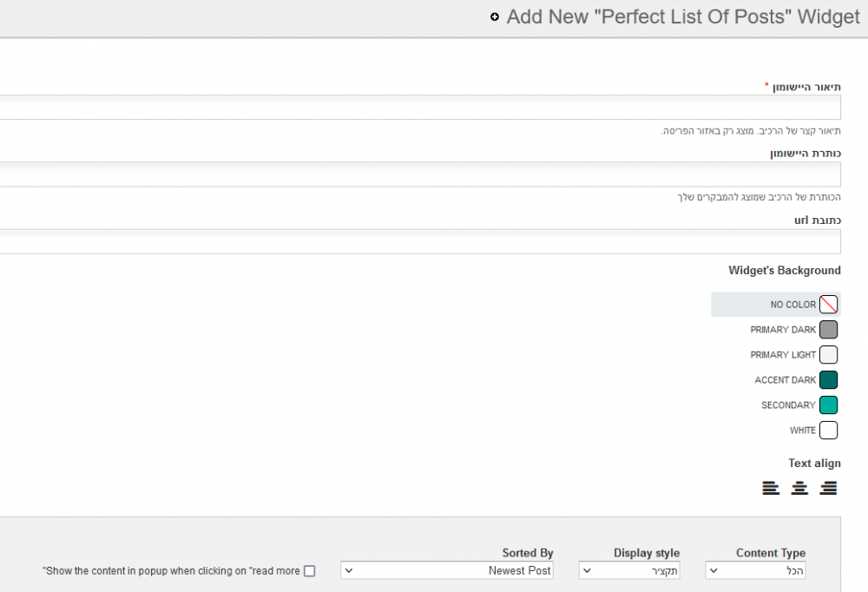Click the PRIMARY DARK label text
This screenshot has width=868, height=592.
tap(783, 330)
